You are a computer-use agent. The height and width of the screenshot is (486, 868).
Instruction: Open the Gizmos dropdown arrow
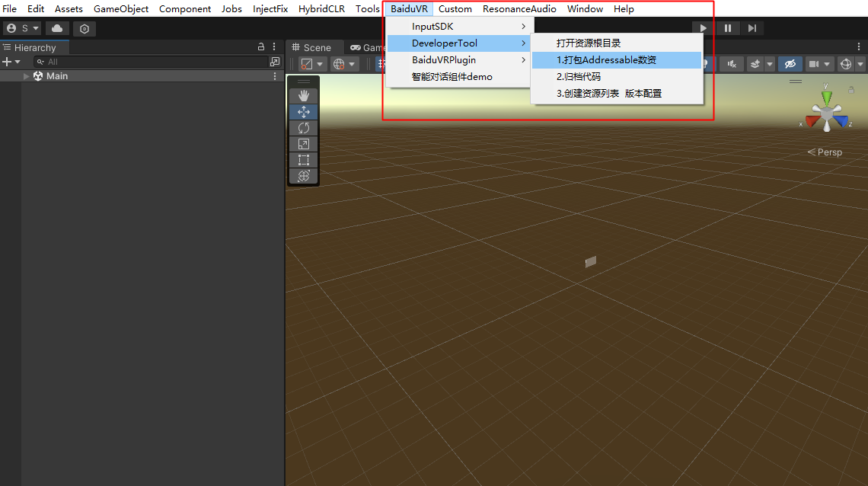(x=860, y=64)
